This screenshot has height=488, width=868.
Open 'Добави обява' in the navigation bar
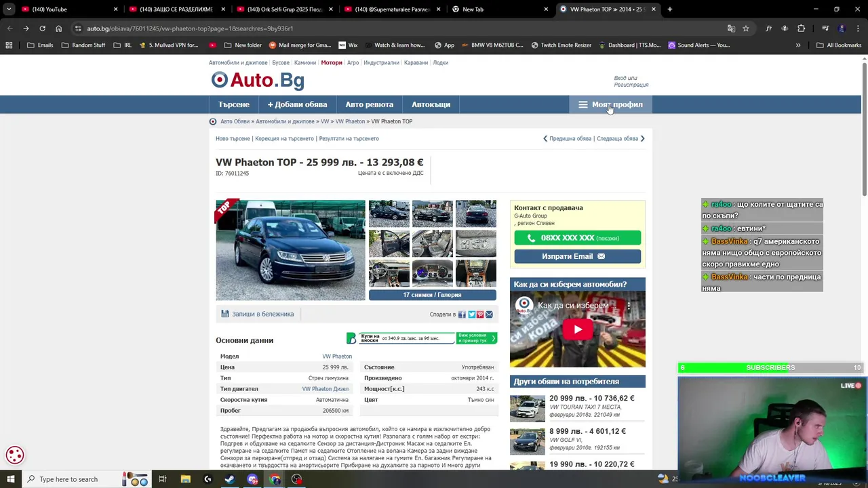coord(297,104)
